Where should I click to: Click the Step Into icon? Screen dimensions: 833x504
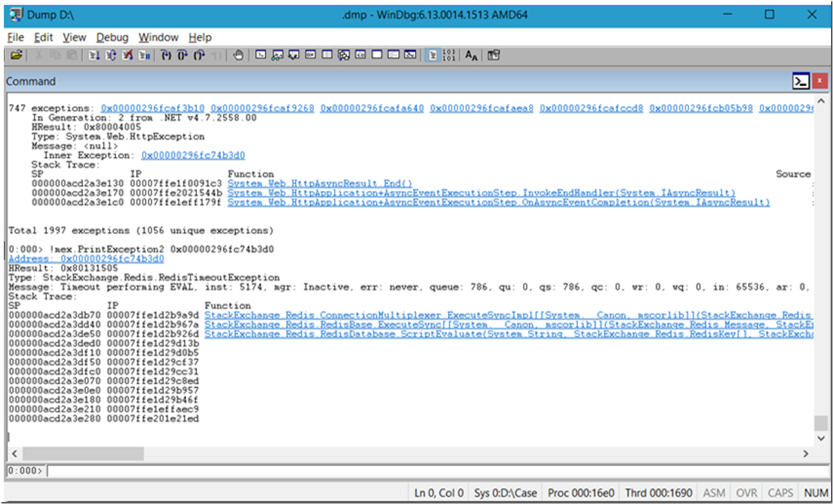166,55
